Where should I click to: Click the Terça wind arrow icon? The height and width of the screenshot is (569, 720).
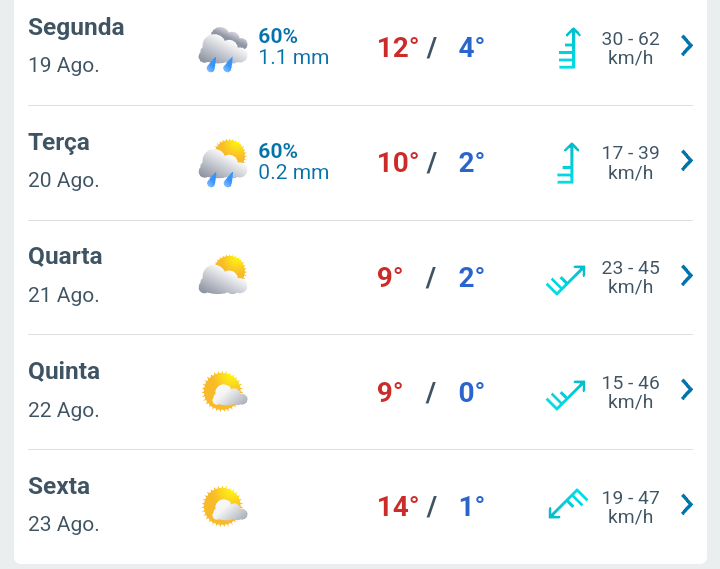pyautogui.click(x=568, y=163)
